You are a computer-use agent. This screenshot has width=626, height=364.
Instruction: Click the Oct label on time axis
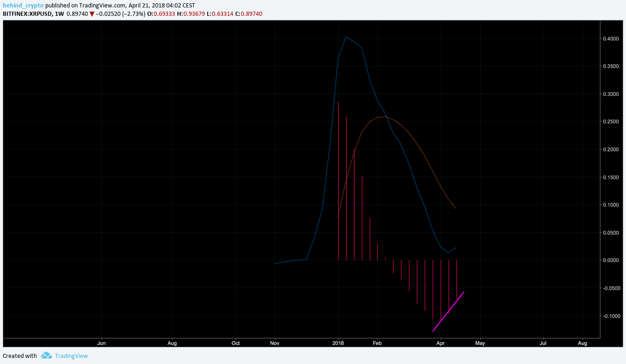click(236, 343)
